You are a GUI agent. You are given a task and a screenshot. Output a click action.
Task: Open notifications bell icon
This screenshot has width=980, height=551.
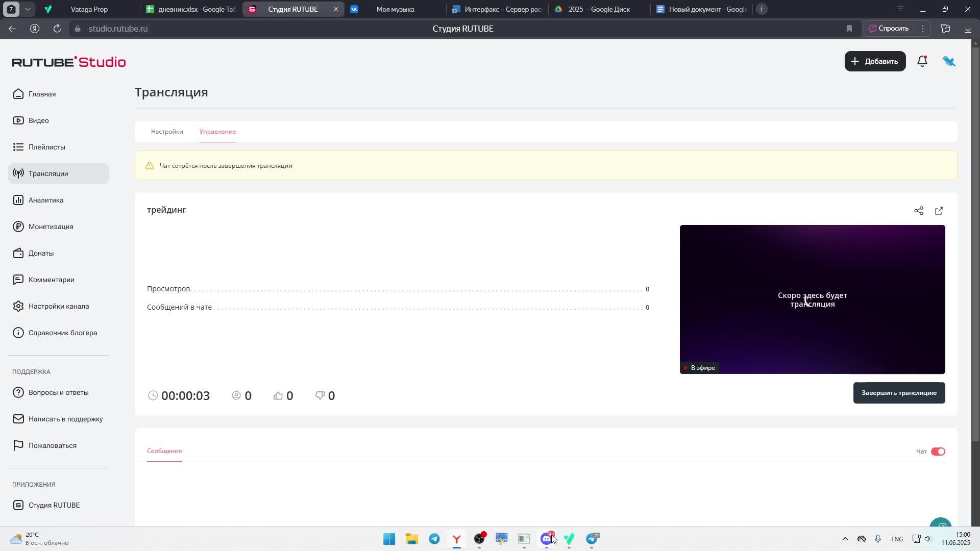click(x=922, y=61)
